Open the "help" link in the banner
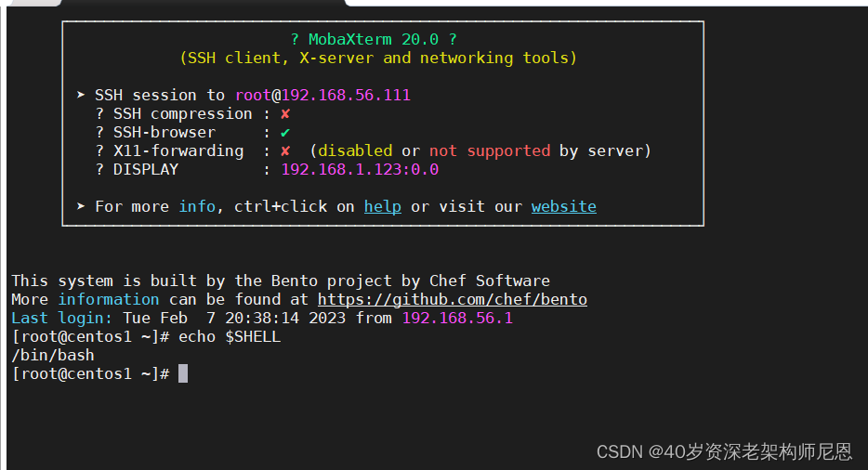Image resolution: width=868 pixels, height=470 pixels. (x=382, y=207)
